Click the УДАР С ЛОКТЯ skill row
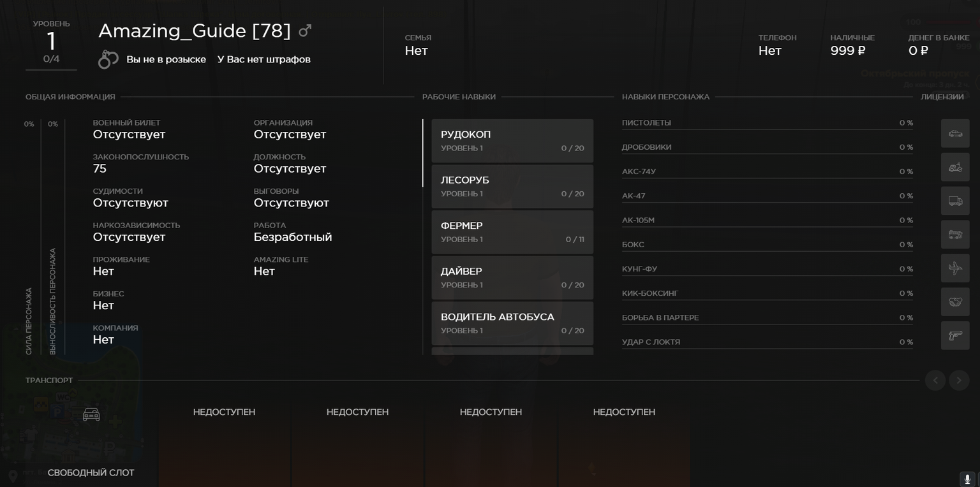 pyautogui.click(x=768, y=343)
